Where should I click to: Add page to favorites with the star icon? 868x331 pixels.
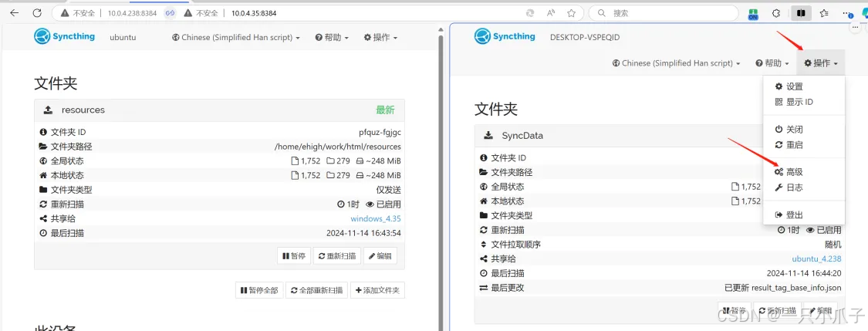click(x=571, y=12)
